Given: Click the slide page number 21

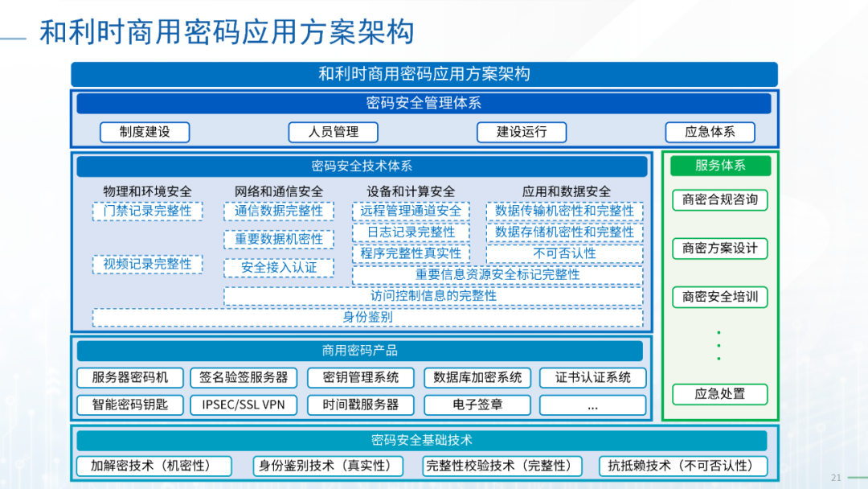Looking at the screenshot, I should pyautogui.click(x=836, y=478).
